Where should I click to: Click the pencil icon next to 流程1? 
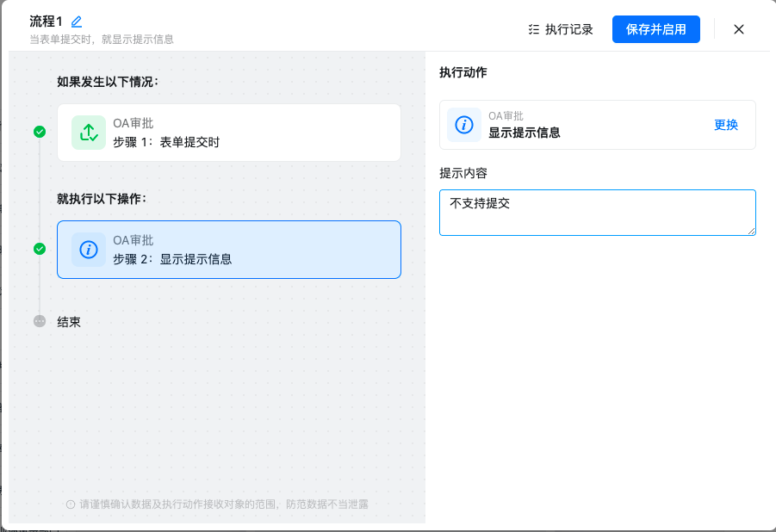(x=77, y=22)
